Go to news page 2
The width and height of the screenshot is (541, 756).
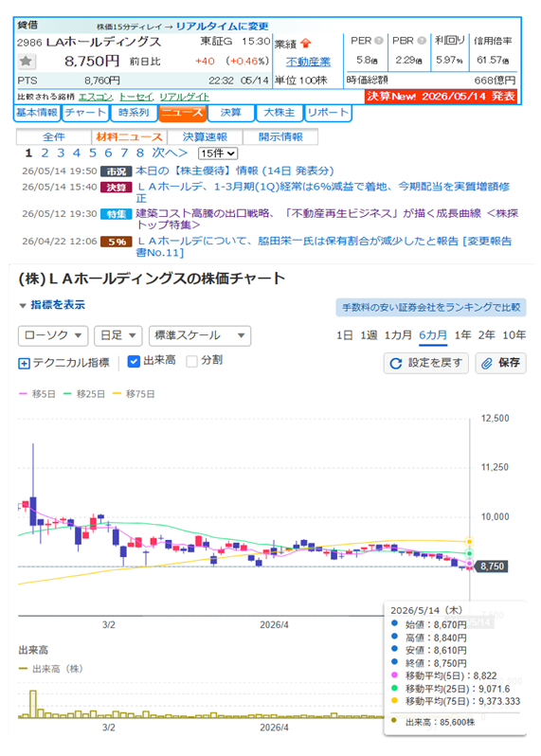click(x=45, y=153)
